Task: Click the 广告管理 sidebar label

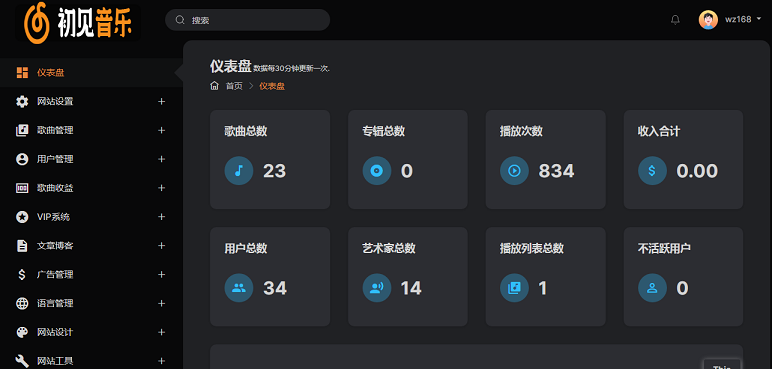Action: tap(55, 274)
